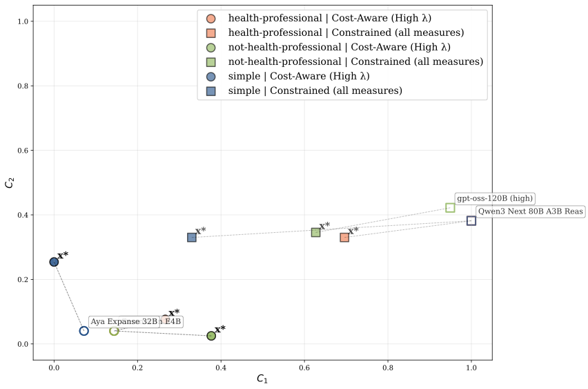This screenshot has height=389, width=588.
Task: Select the filled green square data point
Action: click(315, 232)
